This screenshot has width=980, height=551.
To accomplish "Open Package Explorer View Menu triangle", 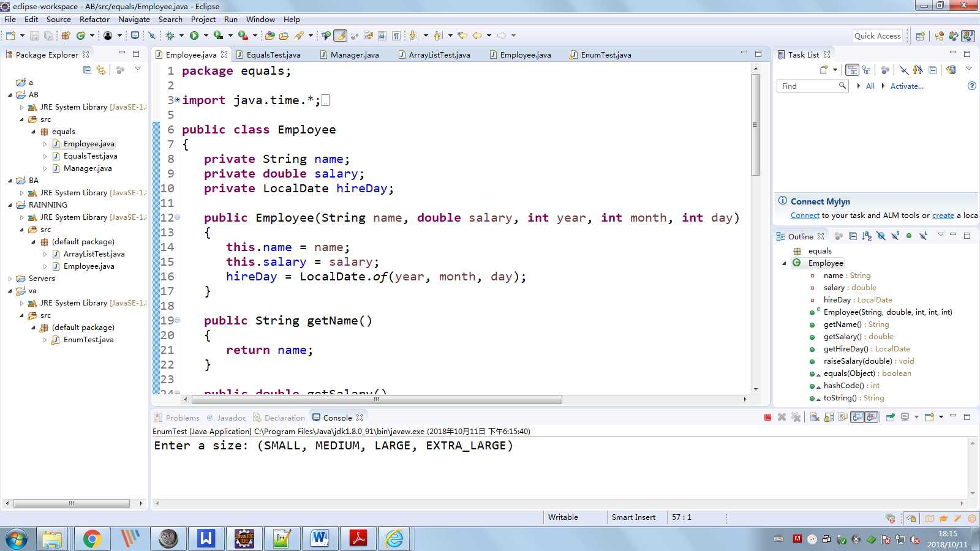I will point(138,69).
